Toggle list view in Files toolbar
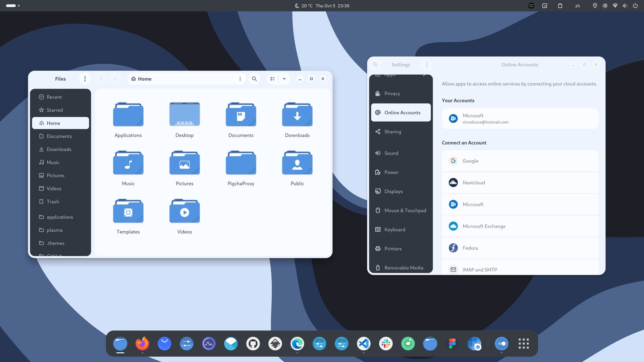644x362 pixels. tap(272, 79)
